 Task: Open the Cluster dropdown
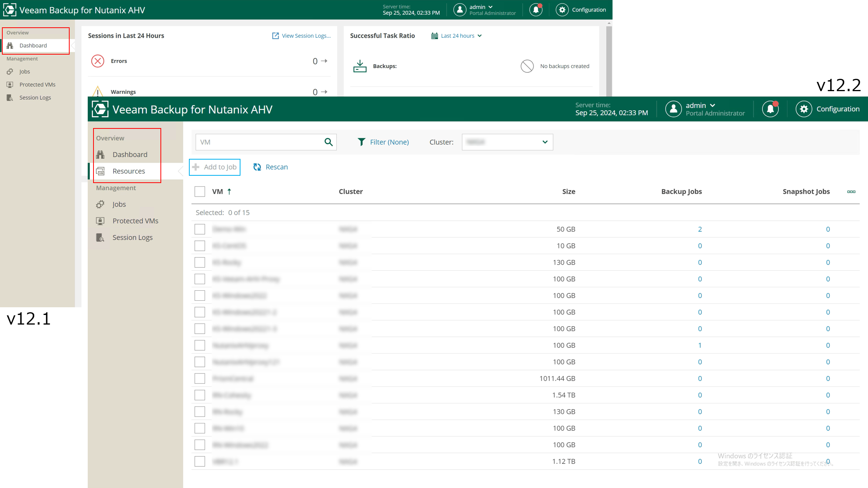pos(507,142)
